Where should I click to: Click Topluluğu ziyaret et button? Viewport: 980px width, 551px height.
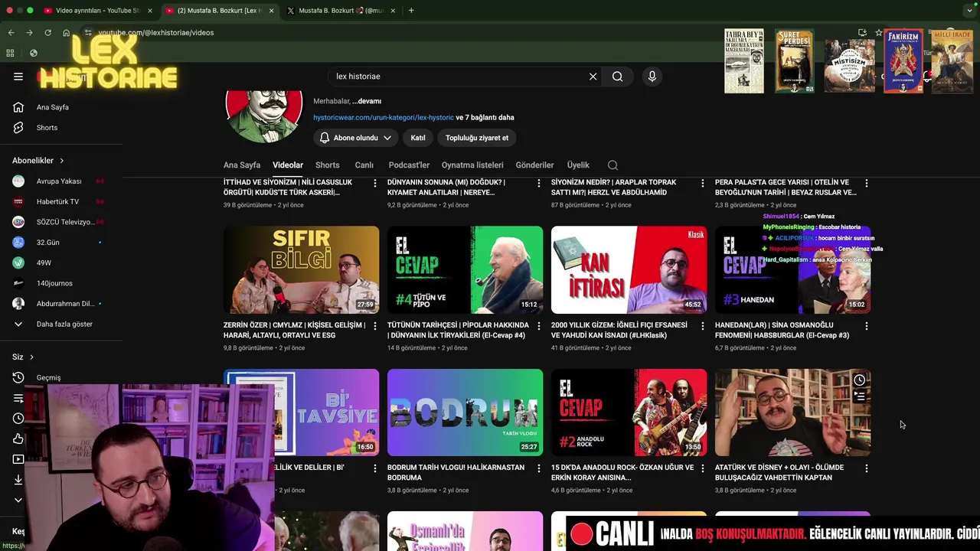(x=477, y=138)
